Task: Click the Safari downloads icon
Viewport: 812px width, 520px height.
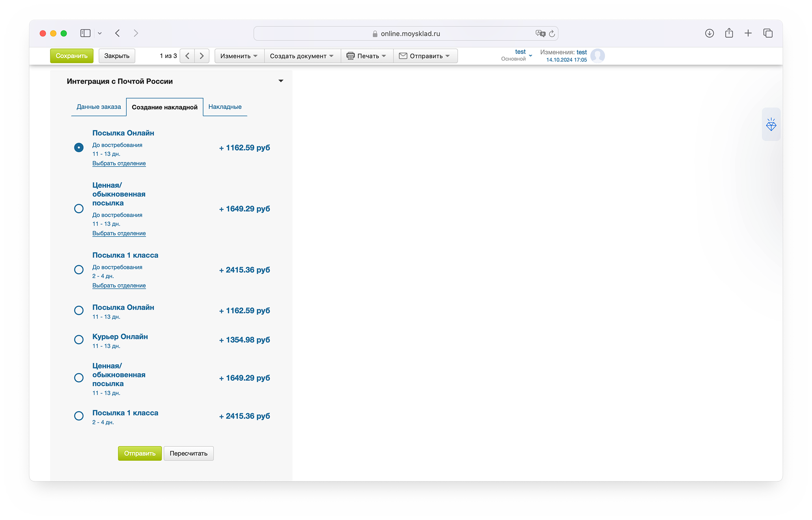Action: pos(709,33)
